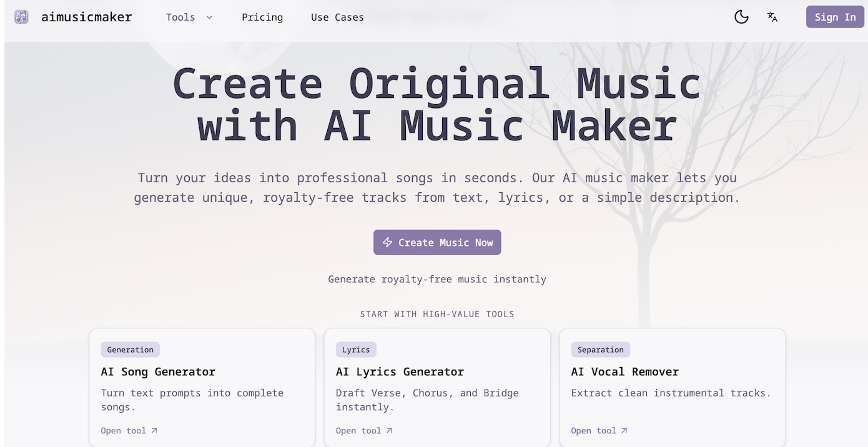Select the Generation tag badge
This screenshot has height=447, width=868.
click(131, 350)
